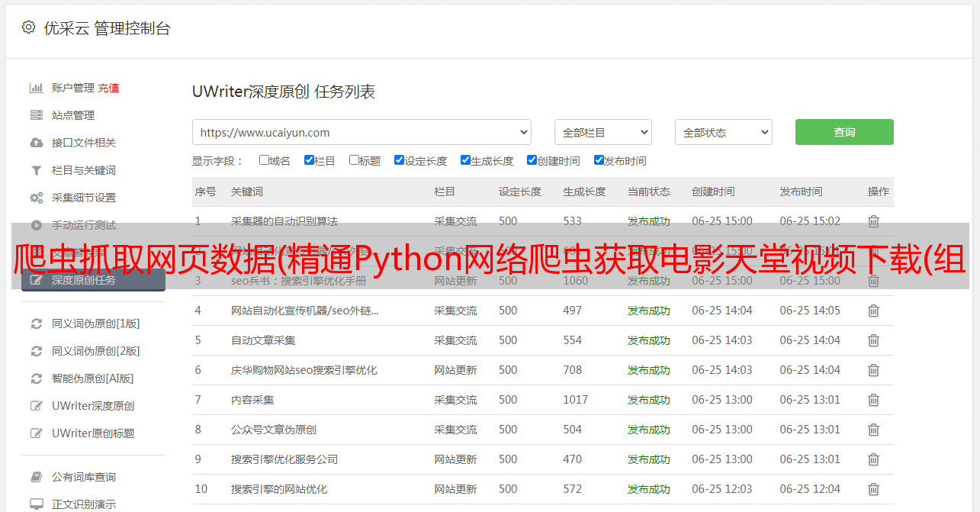
Task: Click the cloud upload icon for 接口文件相关
Action: tap(36, 143)
